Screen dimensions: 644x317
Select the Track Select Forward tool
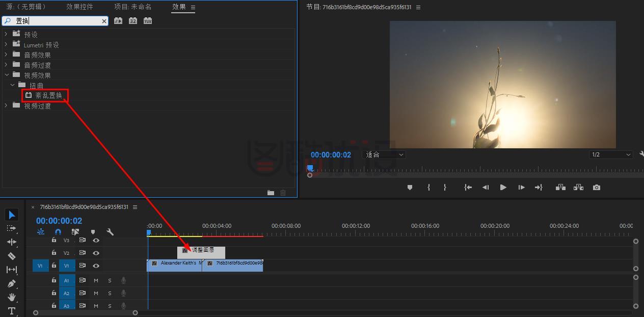point(12,228)
